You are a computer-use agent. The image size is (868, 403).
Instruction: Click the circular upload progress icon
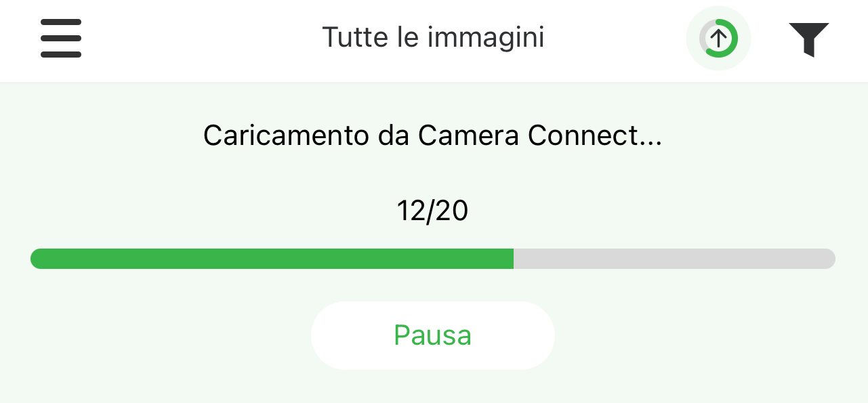[718, 38]
